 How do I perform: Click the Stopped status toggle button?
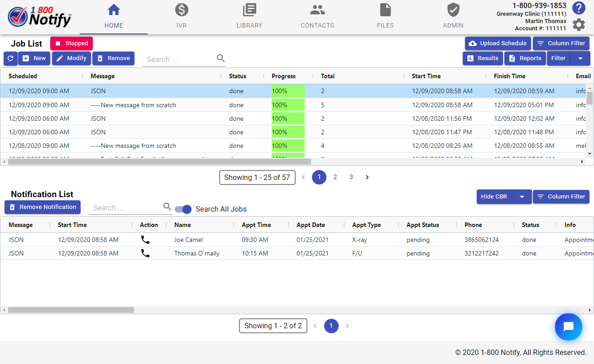coord(72,43)
